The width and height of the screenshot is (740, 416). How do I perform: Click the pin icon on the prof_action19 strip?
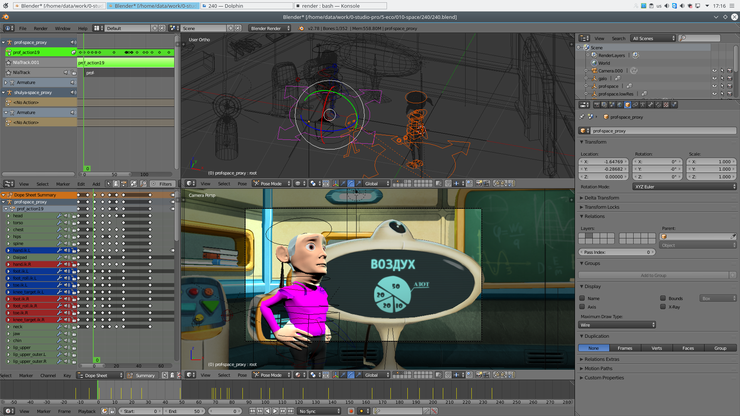[x=73, y=52]
